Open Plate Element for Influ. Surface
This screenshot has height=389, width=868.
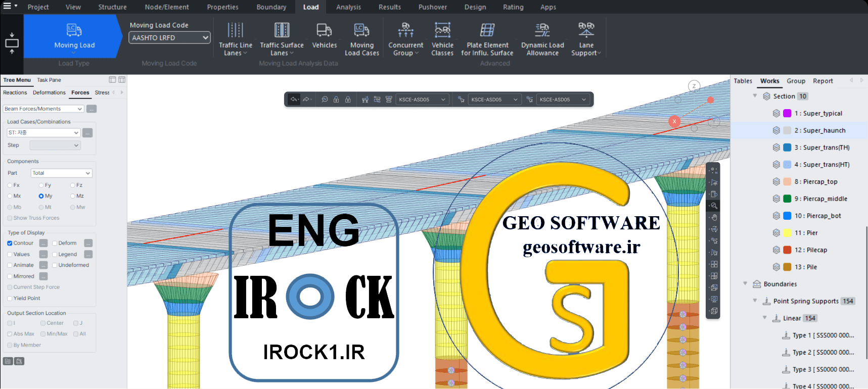(x=487, y=39)
